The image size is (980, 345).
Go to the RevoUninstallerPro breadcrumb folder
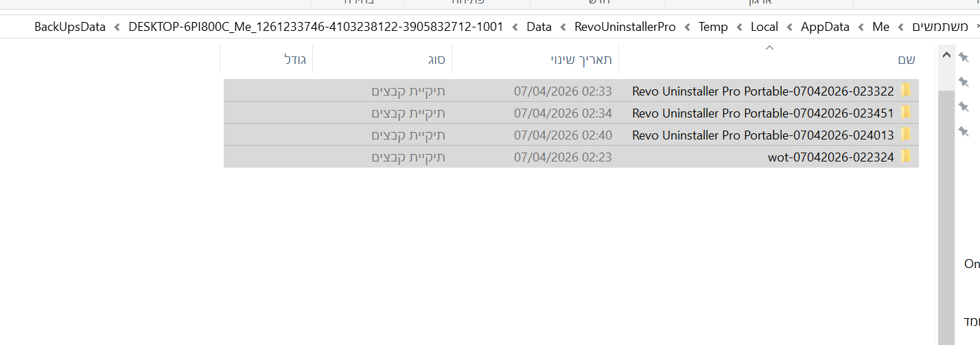click(625, 27)
